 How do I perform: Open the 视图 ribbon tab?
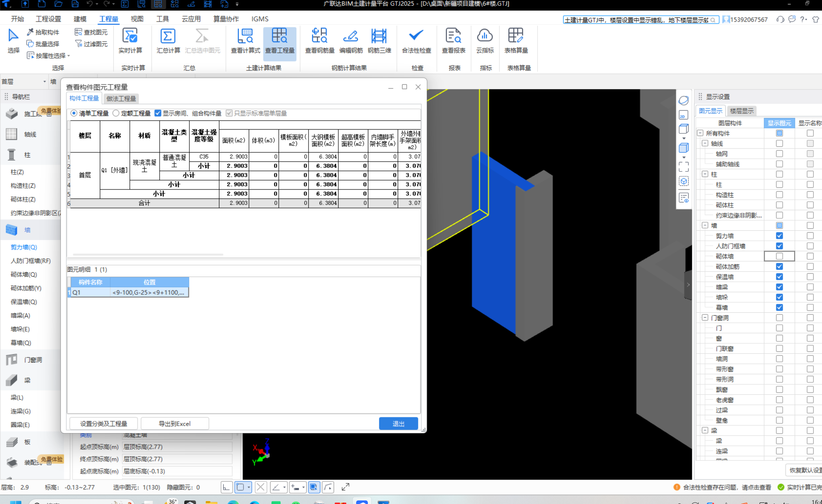point(137,19)
